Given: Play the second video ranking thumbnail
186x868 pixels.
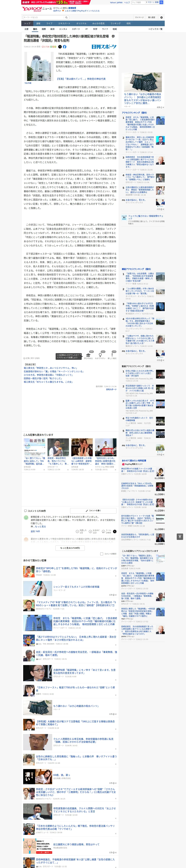Looking at the screenshot, I should [160, 389].
